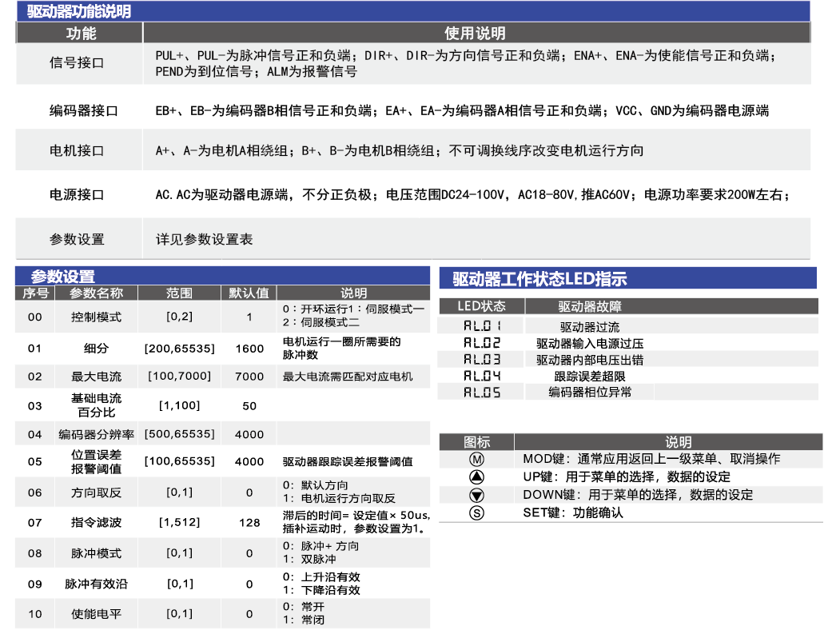Select the 驱动器内部电压出错 fault text
This screenshot has width=840, height=630.
click(590, 360)
